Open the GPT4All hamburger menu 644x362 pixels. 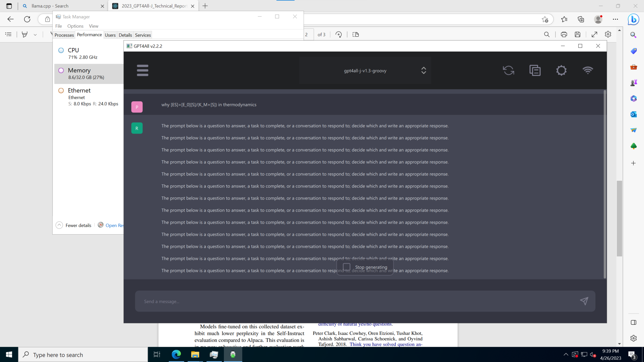coord(143,70)
